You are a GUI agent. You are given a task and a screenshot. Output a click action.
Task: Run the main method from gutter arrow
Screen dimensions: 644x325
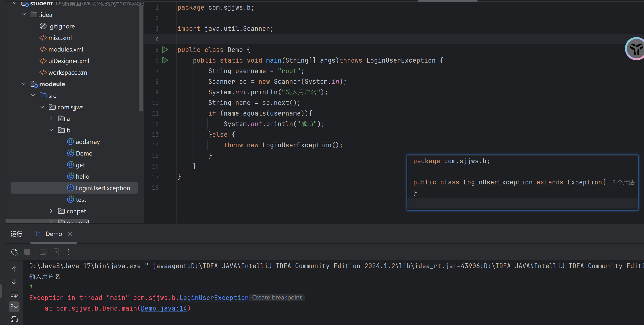(x=165, y=60)
